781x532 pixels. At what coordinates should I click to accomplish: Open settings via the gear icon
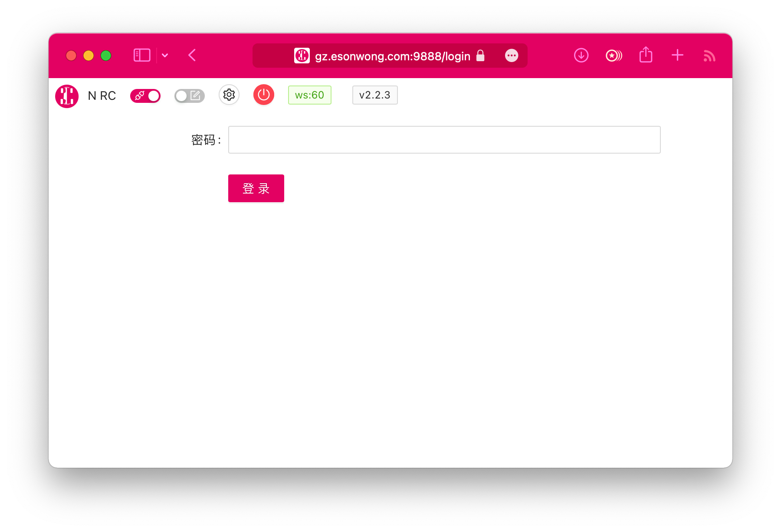(x=229, y=95)
